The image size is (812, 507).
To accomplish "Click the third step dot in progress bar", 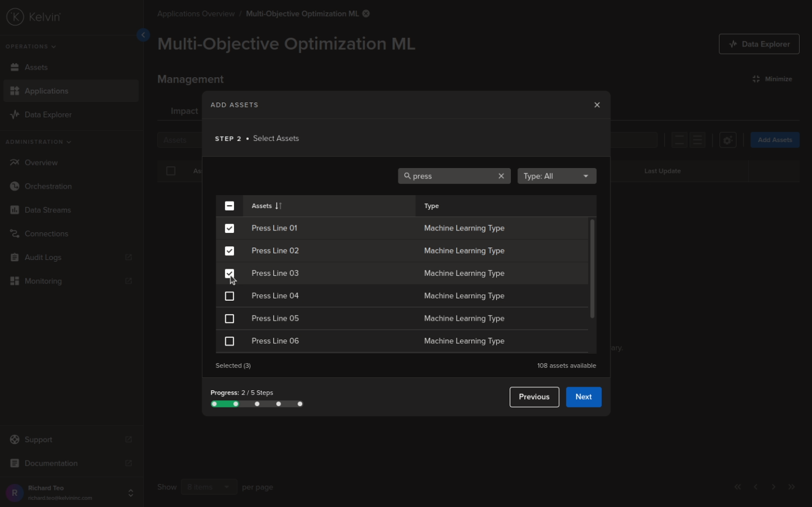I will click(257, 404).
